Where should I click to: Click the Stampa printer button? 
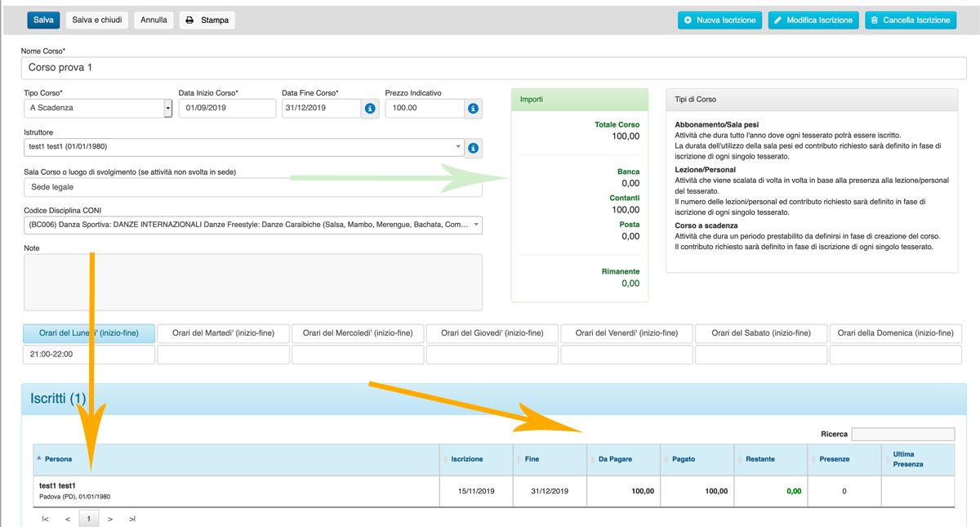click(207, 20)
